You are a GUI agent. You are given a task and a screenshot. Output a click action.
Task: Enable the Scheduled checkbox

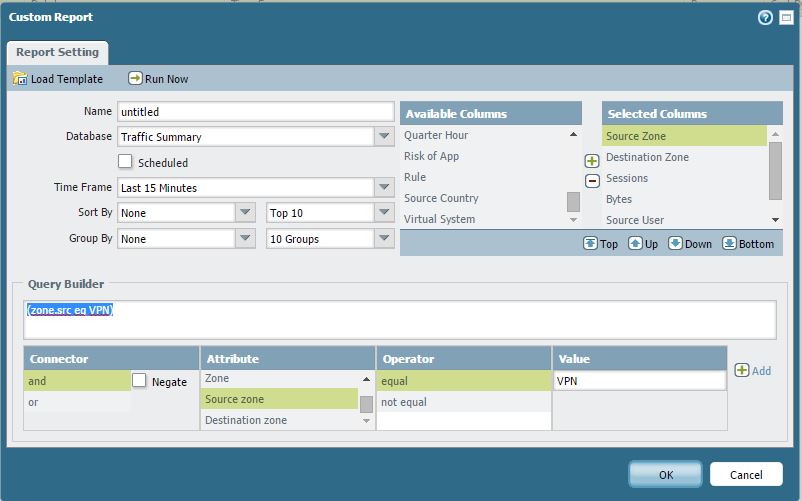point(125,162)
